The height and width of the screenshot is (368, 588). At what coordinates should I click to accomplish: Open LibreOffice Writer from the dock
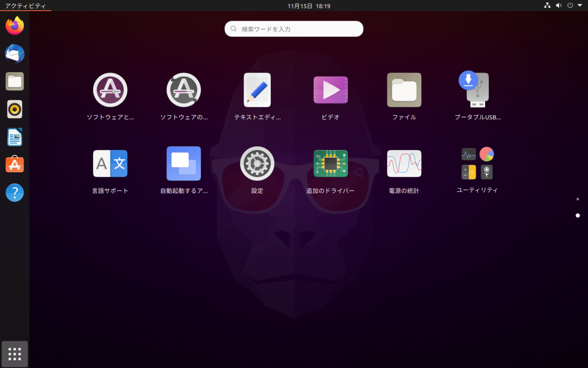point(15,137)
